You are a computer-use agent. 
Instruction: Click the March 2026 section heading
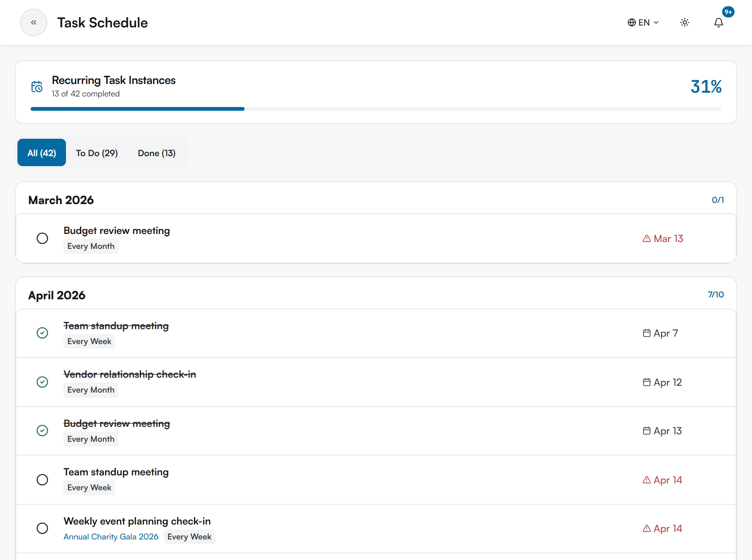pos(61,200)
